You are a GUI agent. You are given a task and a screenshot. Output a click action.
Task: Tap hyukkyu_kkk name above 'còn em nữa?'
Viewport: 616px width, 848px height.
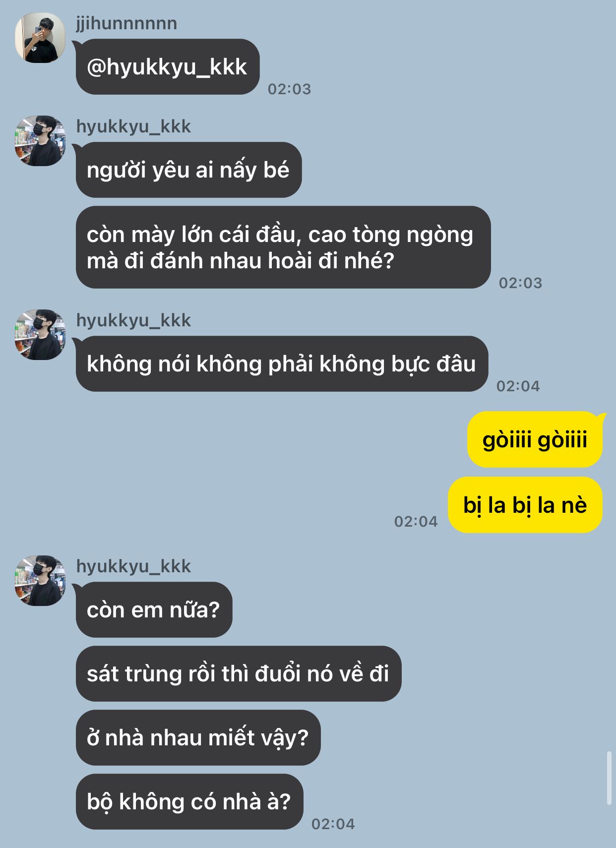[133, 566]
